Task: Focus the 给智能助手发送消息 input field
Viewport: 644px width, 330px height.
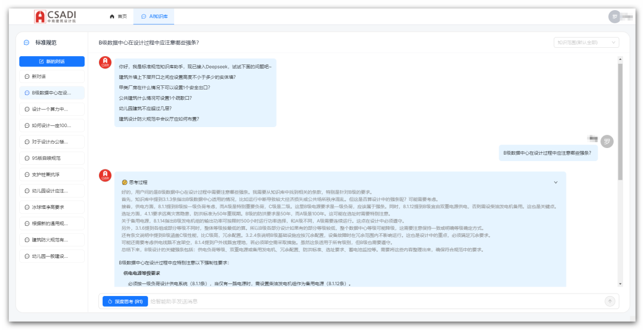Action: pyautogui.click(x=376, y=301)
